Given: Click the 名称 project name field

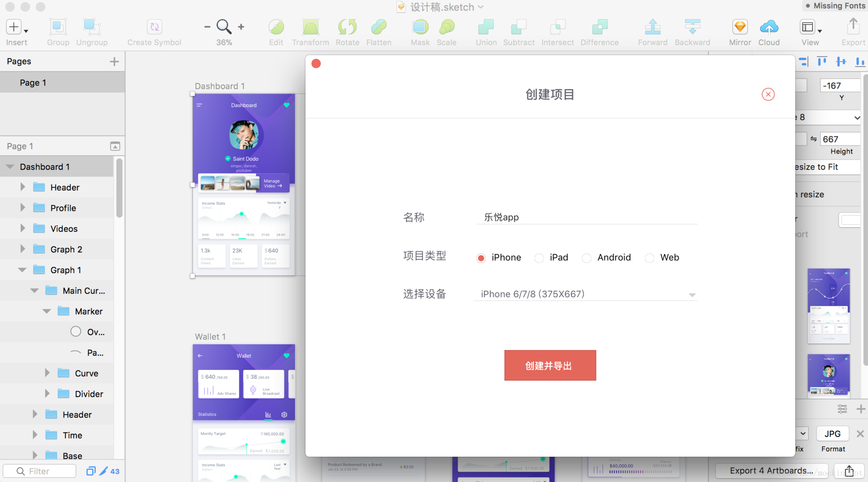Looking at the screenshot, I should click(x=587, y=217).
